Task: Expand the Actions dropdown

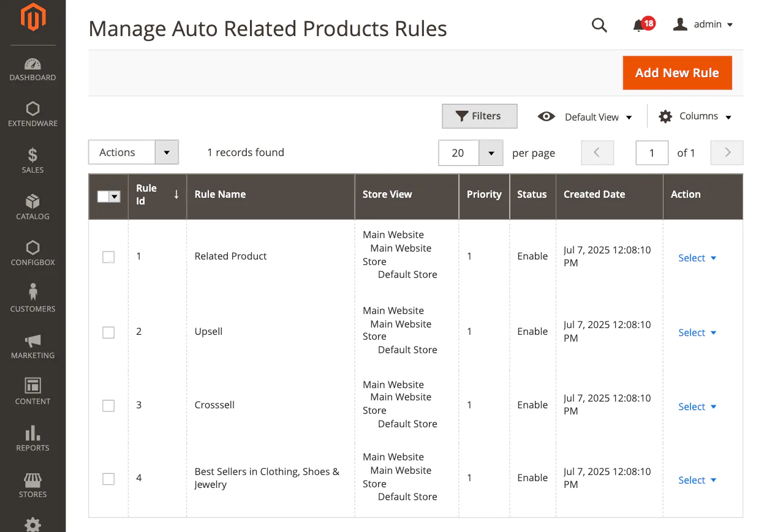Action: pos(134,152)
